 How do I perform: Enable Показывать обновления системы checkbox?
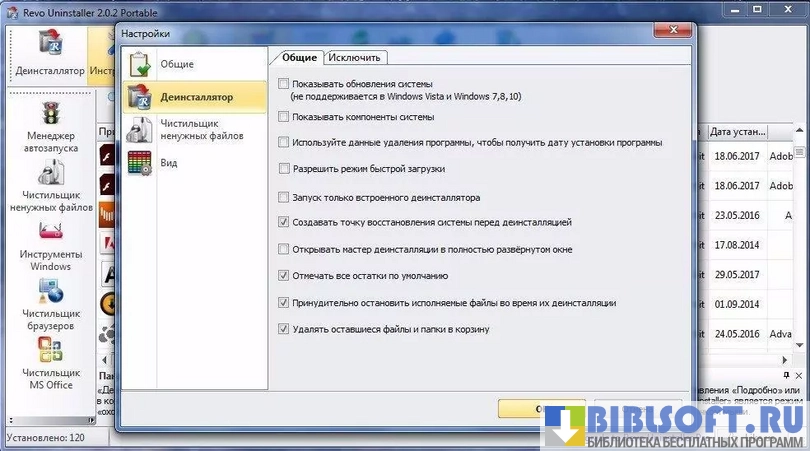(x=285, y=84)
